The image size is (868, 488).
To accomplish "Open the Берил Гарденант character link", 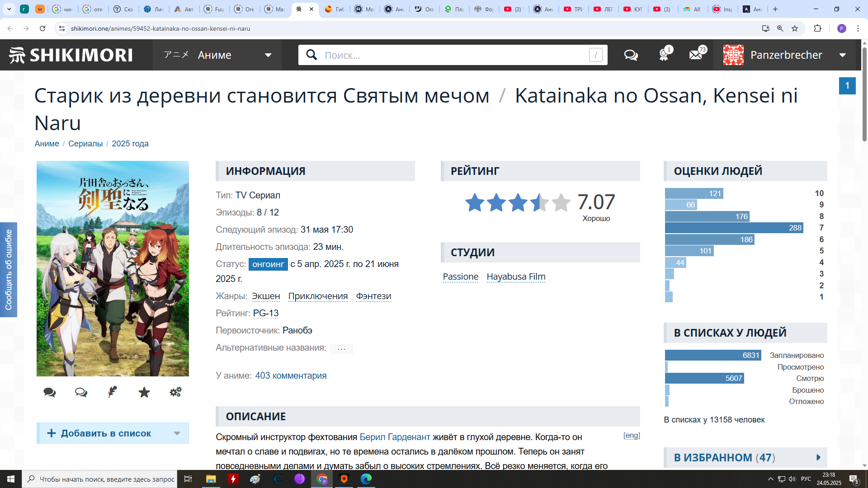I will [395, 437].
